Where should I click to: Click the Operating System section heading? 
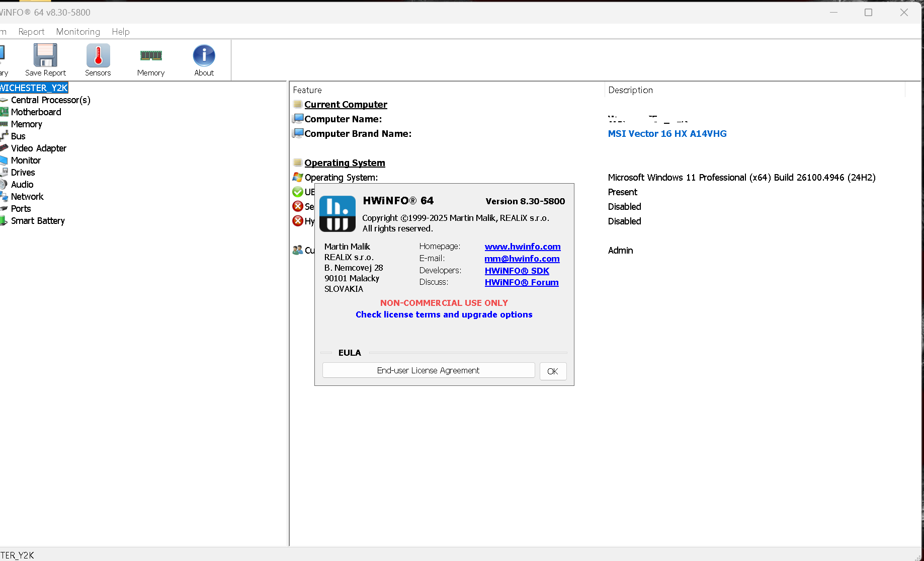click(x=345, y=163)
